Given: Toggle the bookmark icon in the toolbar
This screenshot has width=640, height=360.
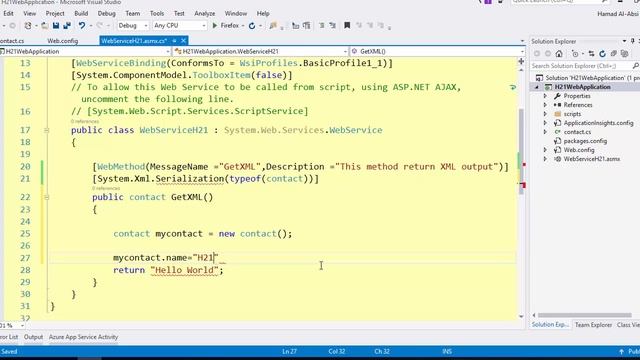Looking at the screenshot, I should click(347, 25).
